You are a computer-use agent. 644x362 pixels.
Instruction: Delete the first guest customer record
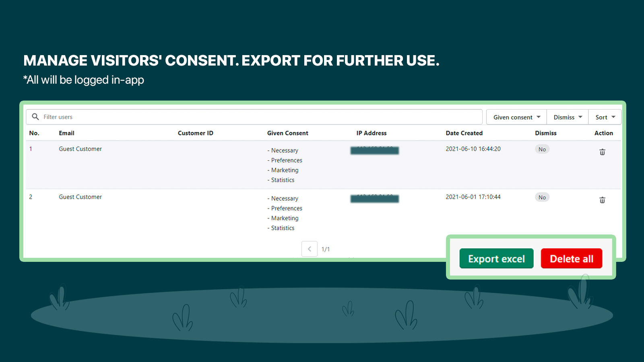pos(602,152)
